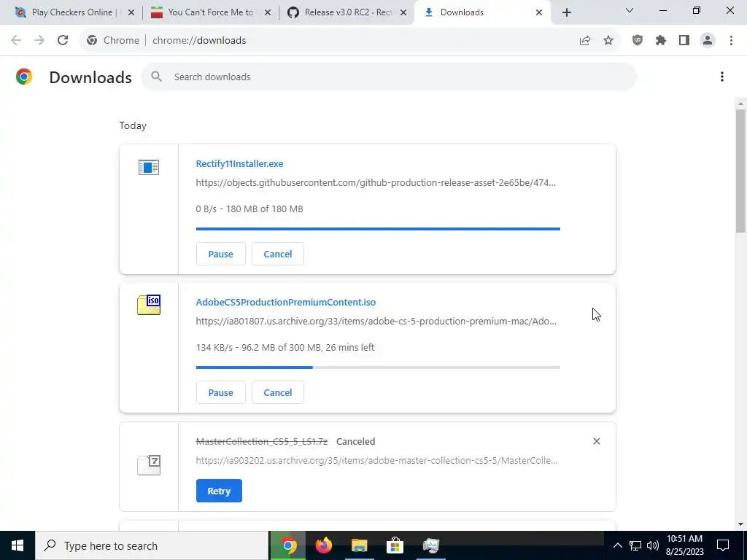
Task: Cancel Rectify11Installer.exe download
Action: point(278,254)
